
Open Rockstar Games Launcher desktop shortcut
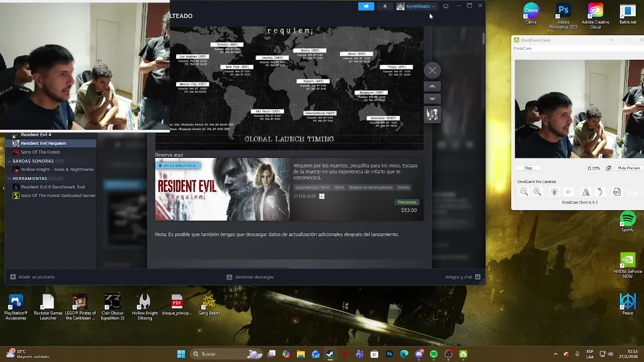point(48,307)
